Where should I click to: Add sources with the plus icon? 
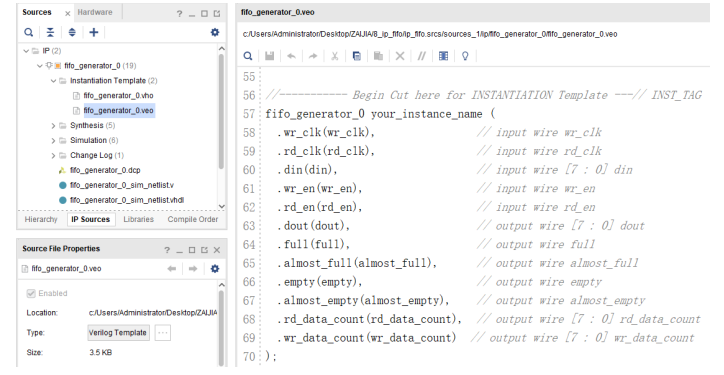pos(94,32)
